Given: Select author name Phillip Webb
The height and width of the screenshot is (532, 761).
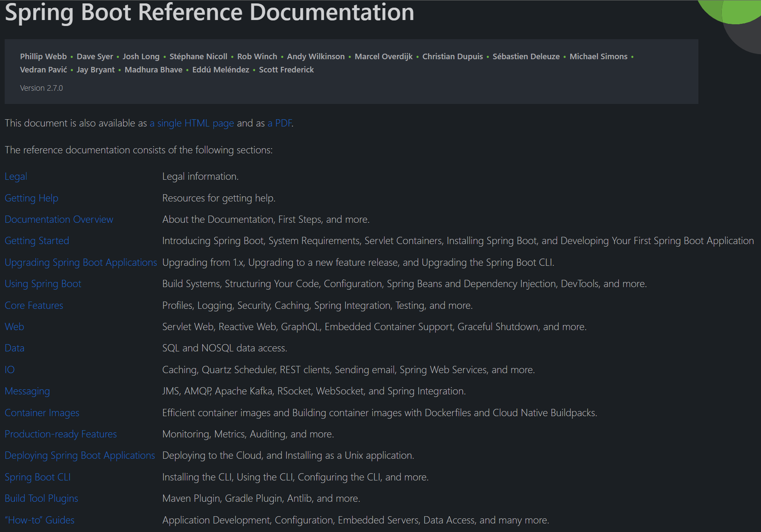Looking at the screenshot, I should pos(43,57).
